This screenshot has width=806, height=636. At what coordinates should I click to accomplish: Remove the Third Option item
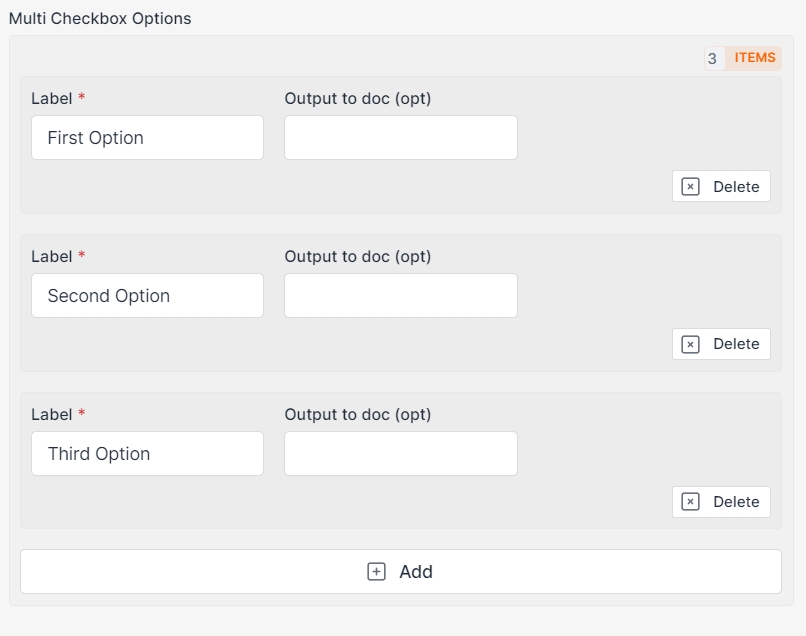pos(721,502)
